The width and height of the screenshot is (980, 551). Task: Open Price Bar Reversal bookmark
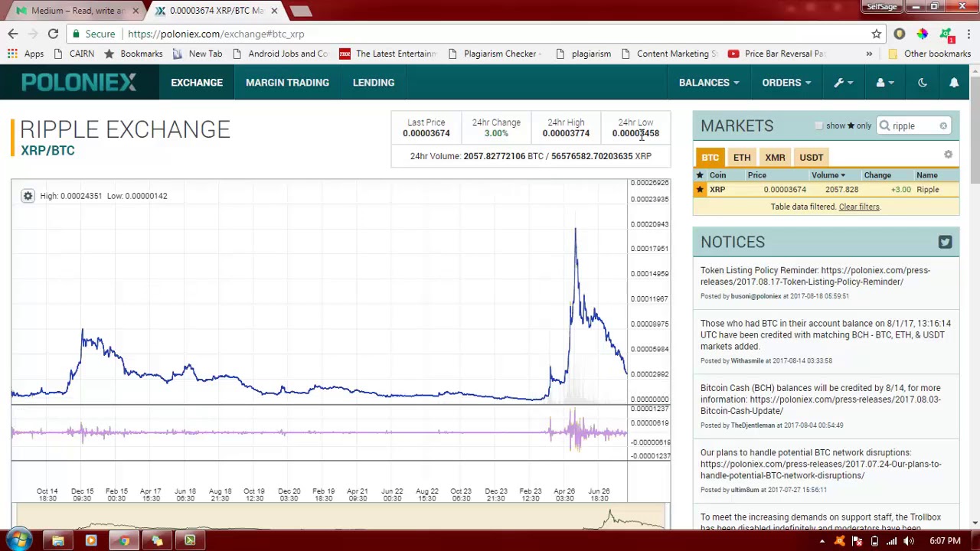tap(776, 54)
